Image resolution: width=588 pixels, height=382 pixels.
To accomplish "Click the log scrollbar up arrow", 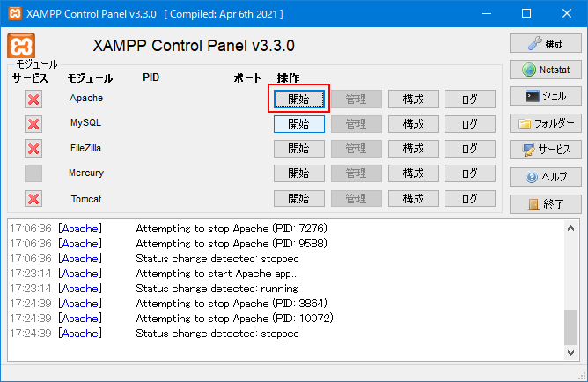I will [570, 228].
